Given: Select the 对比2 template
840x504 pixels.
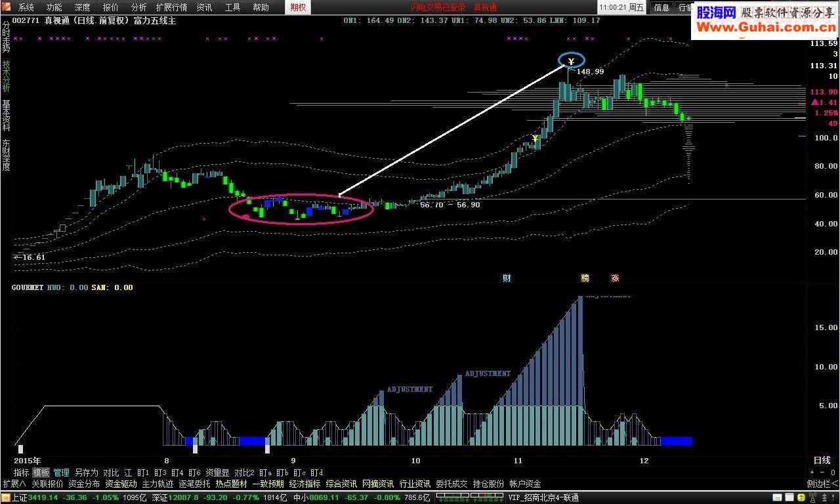Looking at the screenshot, I should coord(245,472).
